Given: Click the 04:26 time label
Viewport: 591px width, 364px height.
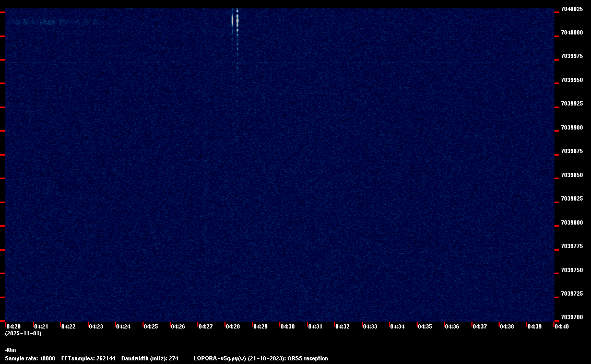Looking at the screenshot, I should [x=178, y=326].
